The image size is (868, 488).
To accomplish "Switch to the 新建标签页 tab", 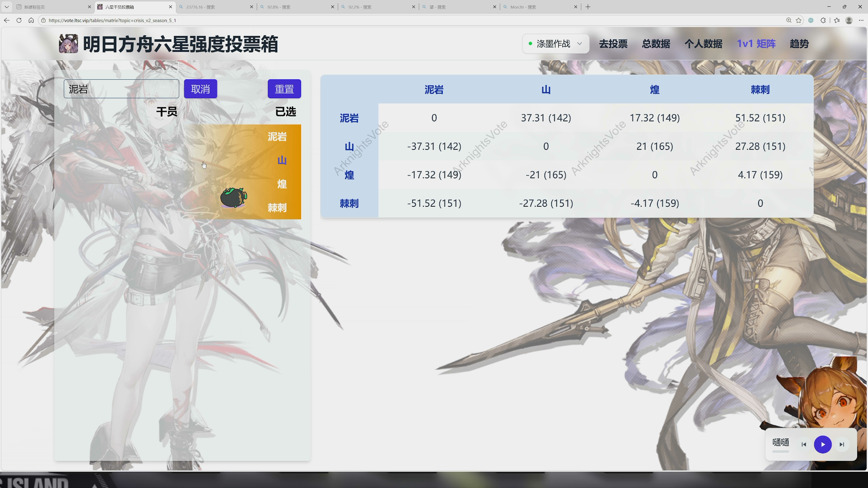I will point(54,7).
